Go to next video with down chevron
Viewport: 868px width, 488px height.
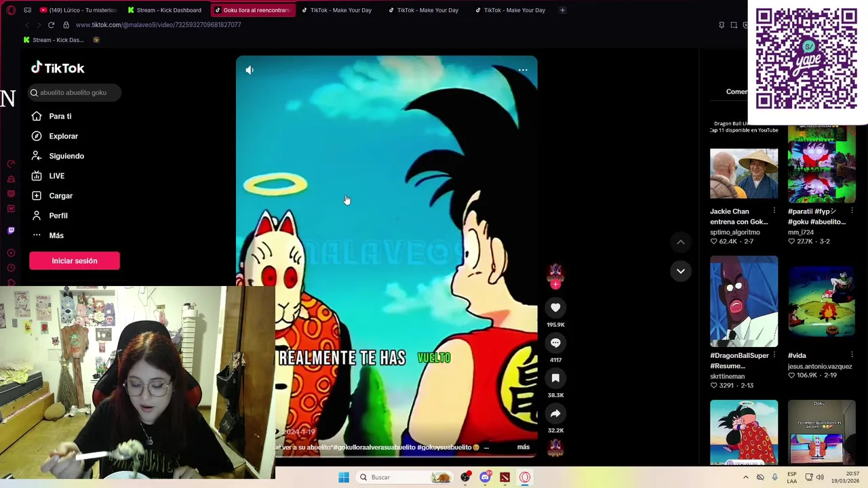(x=680, y=271)
